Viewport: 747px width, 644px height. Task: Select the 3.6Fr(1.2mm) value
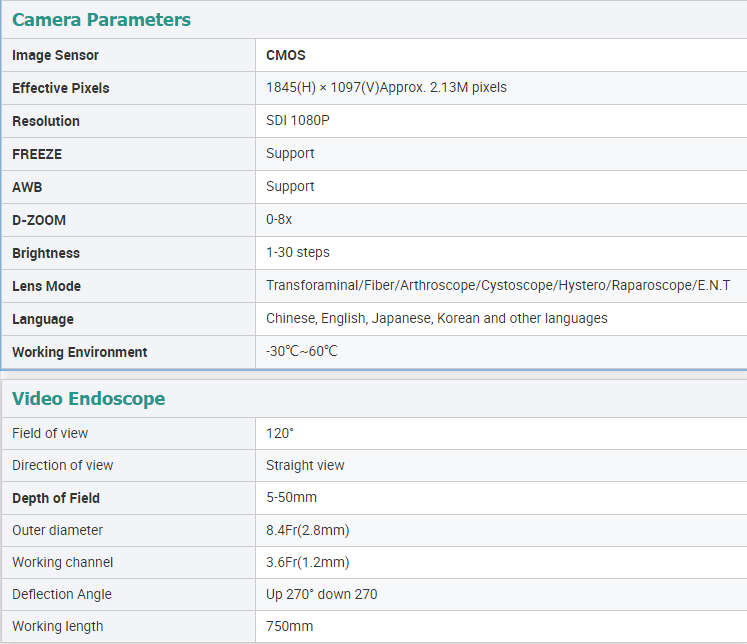point(308,563)
